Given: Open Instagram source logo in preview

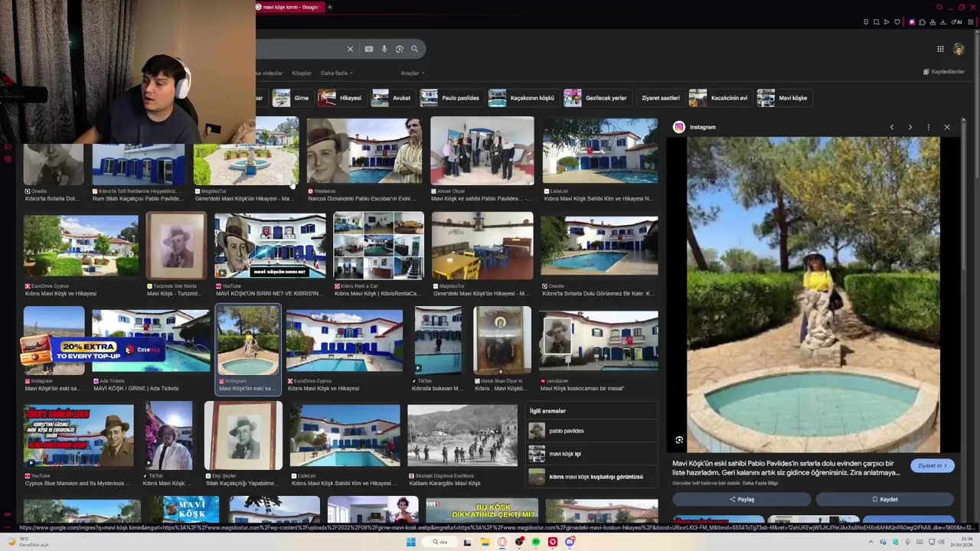Looking at the screenshot, I should 679,127.
